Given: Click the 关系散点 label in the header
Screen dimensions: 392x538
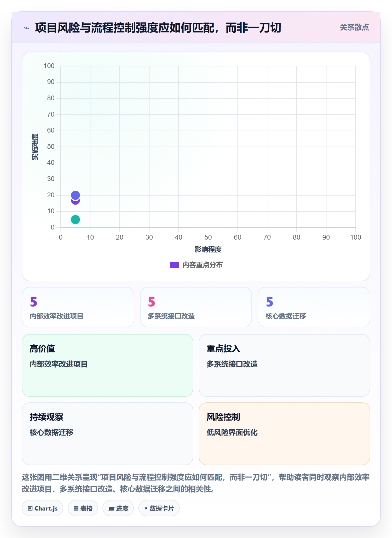Looking at the screenshot, I should 354,27.
